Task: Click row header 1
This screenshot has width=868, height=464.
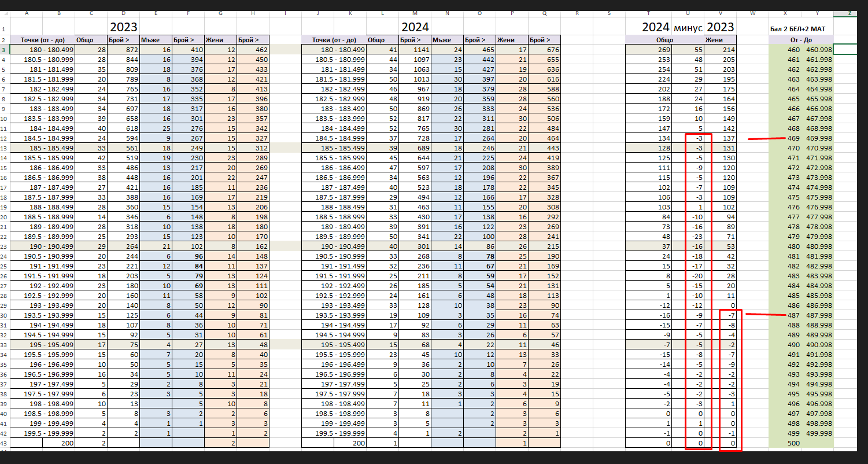Action: pos(5,30)
